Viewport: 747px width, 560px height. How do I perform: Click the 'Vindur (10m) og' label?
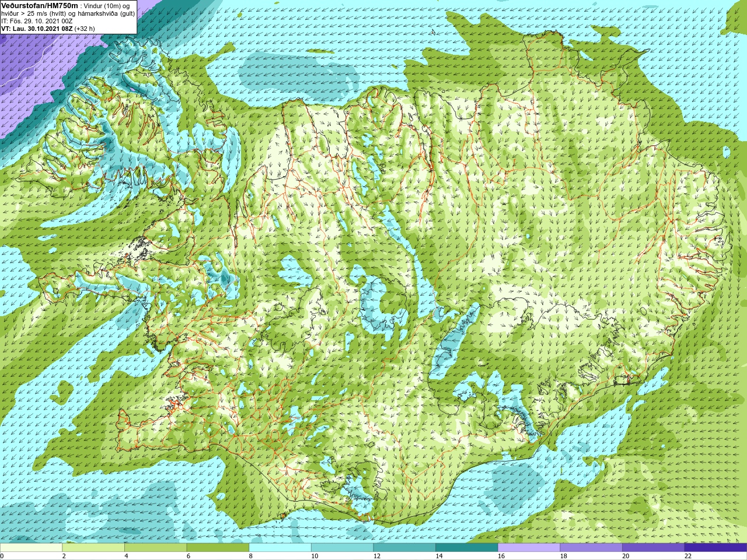[107, 6]
